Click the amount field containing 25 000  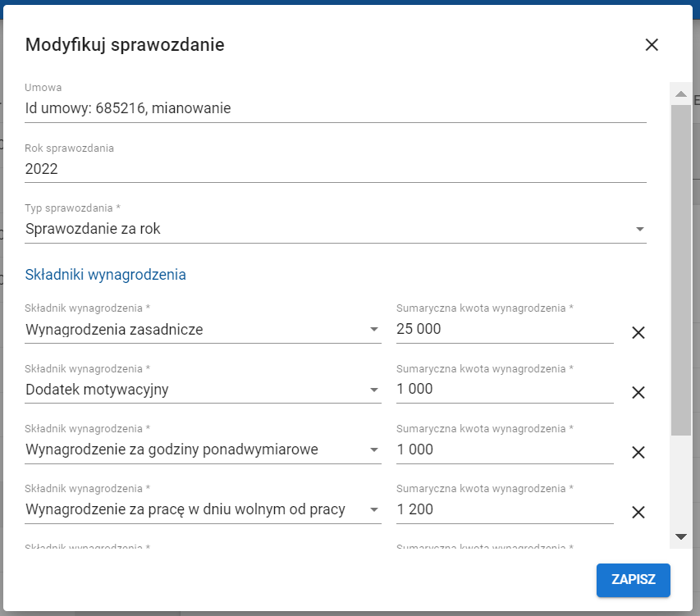pos(504,330)
